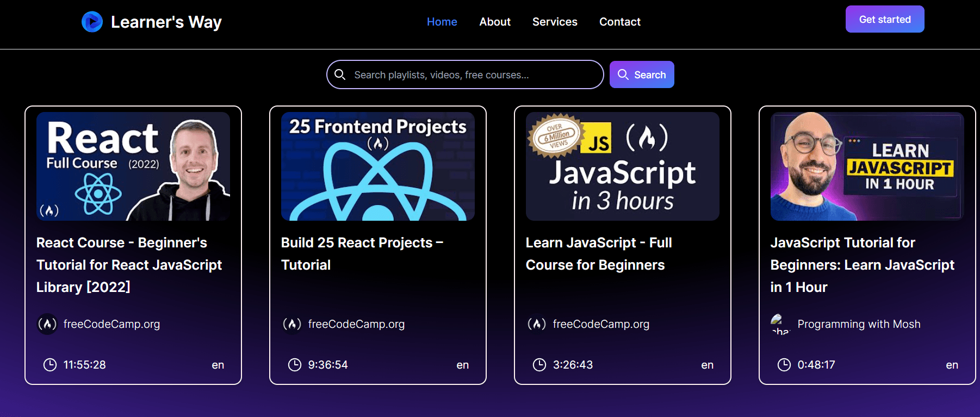The width and height of the screenshot is (980, 417).
Task: Open JavaScript Tutorial for Beginners title link
Action: pyautogui.click(x=862, y=265)
